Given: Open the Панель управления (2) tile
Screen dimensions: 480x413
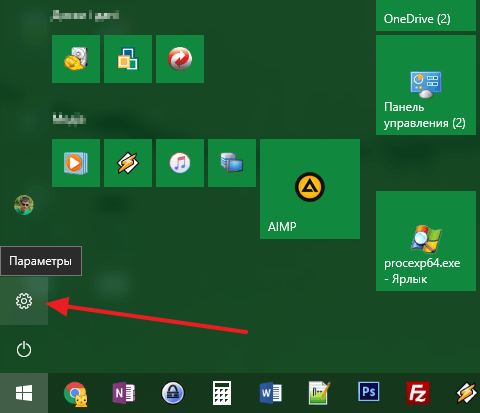Looking at the screenshot, I should pyautogui.click(x=426, y=85).
